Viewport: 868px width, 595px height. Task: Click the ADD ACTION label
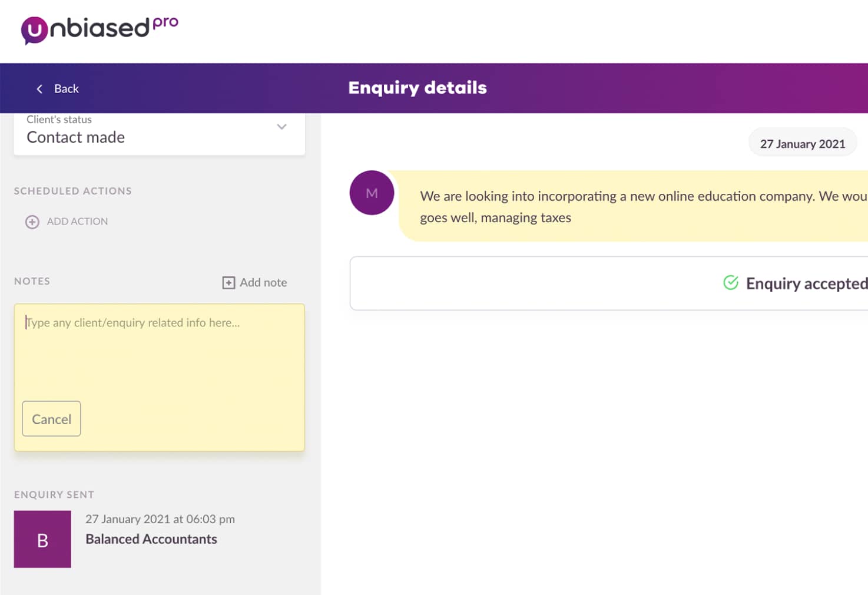pyautogui.click(x=77, y=222)
